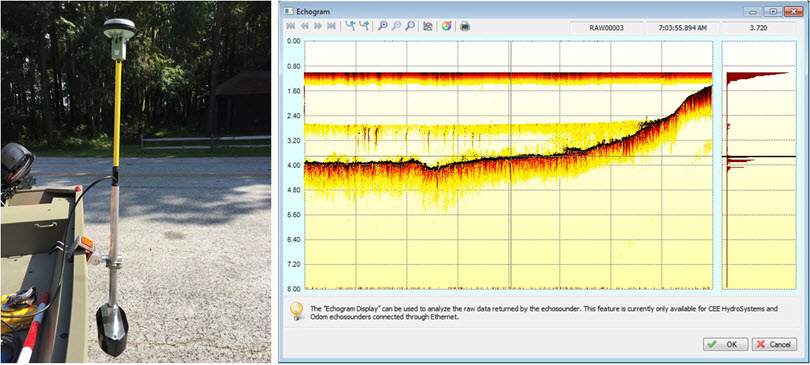Step forward with fast-forward arrows
810x365 pixels.
[x=318, y=26]
